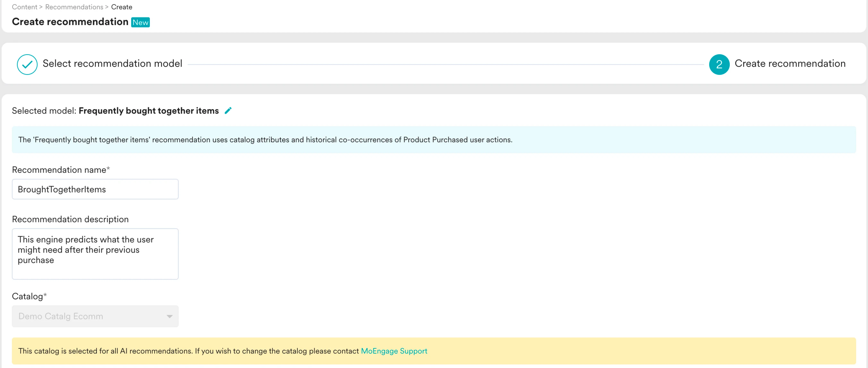Image resolution: width=868 pixels, height=368 pixels.
Task: Click Create in breadcrumb trail
Action: (122, 7)
